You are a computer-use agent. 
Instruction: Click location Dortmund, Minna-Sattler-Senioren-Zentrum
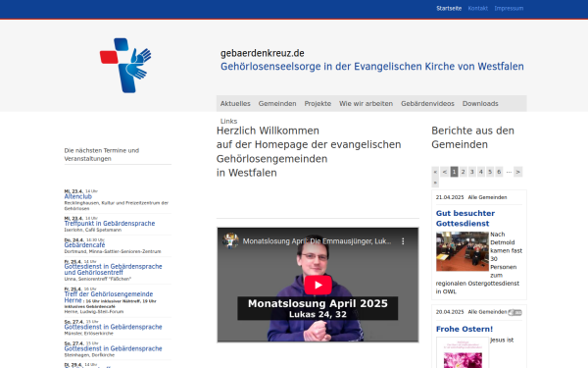click(113, 251)
